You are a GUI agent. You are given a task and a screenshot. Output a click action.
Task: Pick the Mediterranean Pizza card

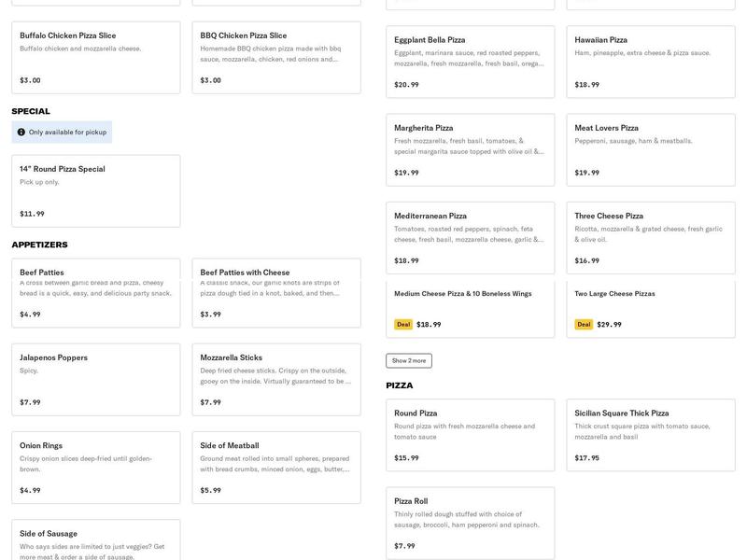(470, 237)
